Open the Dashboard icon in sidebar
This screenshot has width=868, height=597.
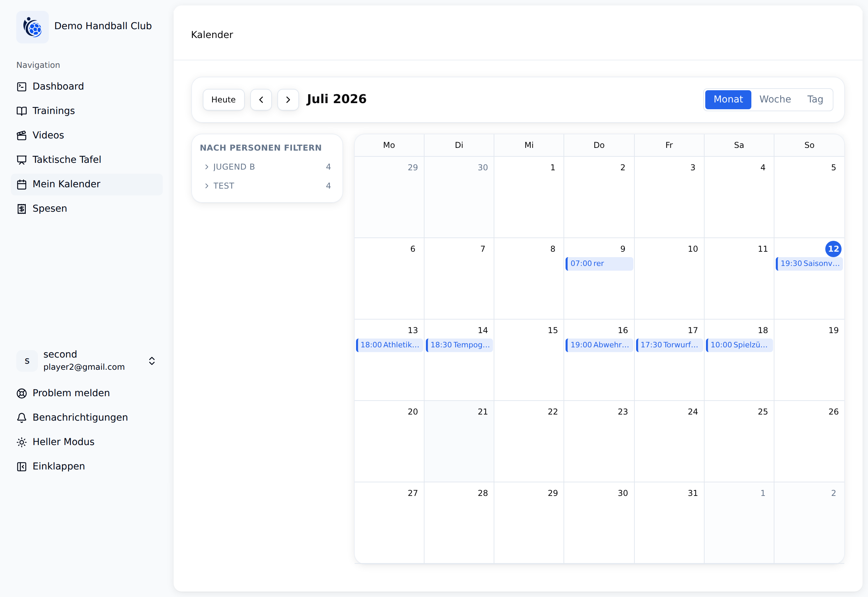22,87
